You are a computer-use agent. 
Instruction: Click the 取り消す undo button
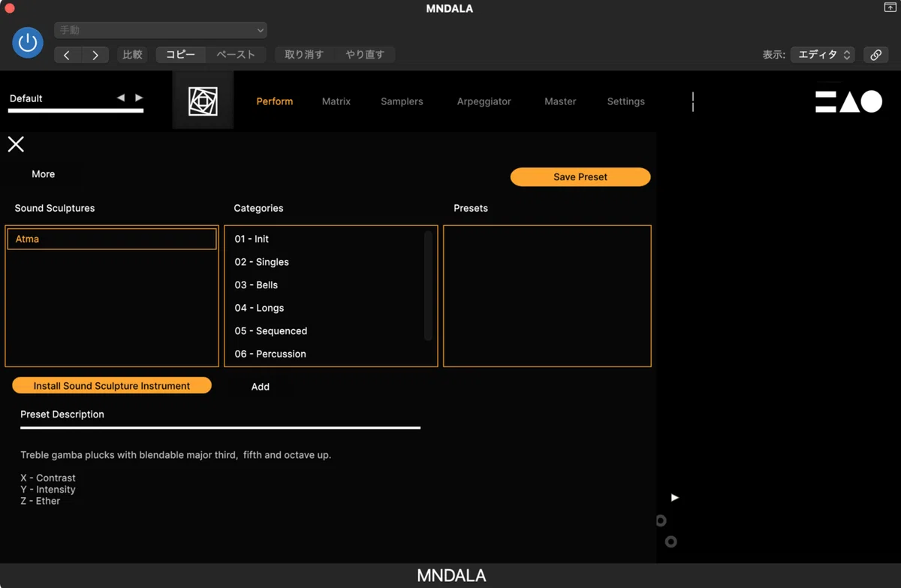[304, 55]
